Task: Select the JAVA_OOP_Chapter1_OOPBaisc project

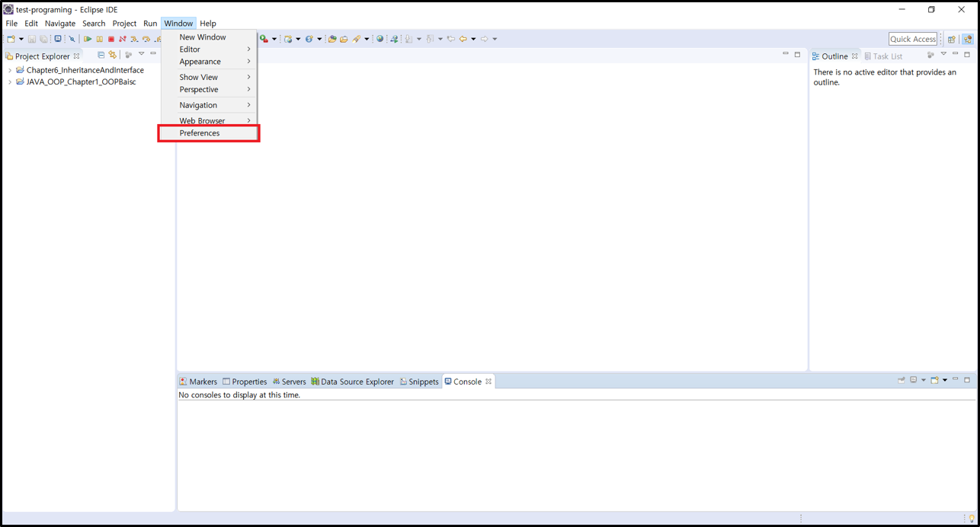Action: click(x=82, y=81)
